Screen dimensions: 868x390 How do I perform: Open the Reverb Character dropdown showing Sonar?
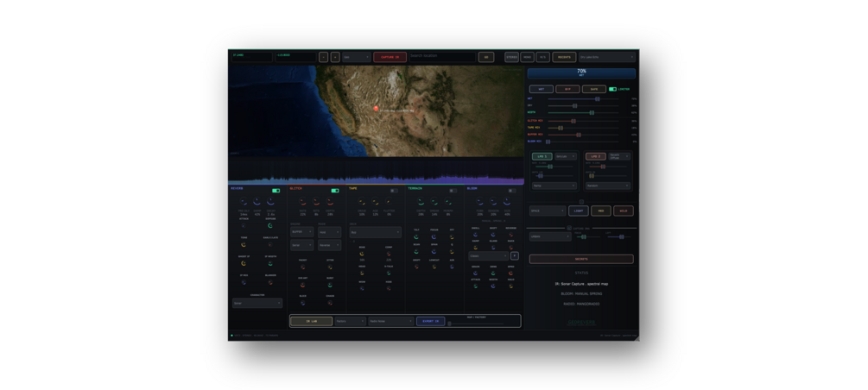pyautogui.click(x=257, y=303)
